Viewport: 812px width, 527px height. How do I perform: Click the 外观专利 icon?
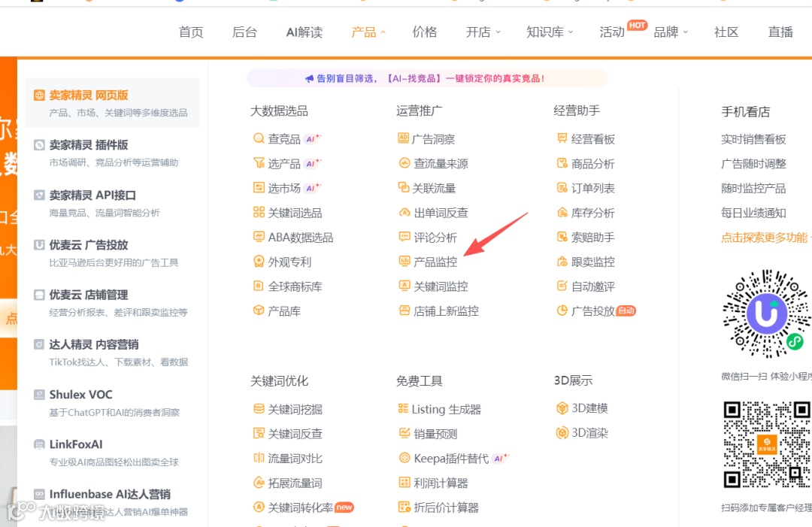(259, 262)
